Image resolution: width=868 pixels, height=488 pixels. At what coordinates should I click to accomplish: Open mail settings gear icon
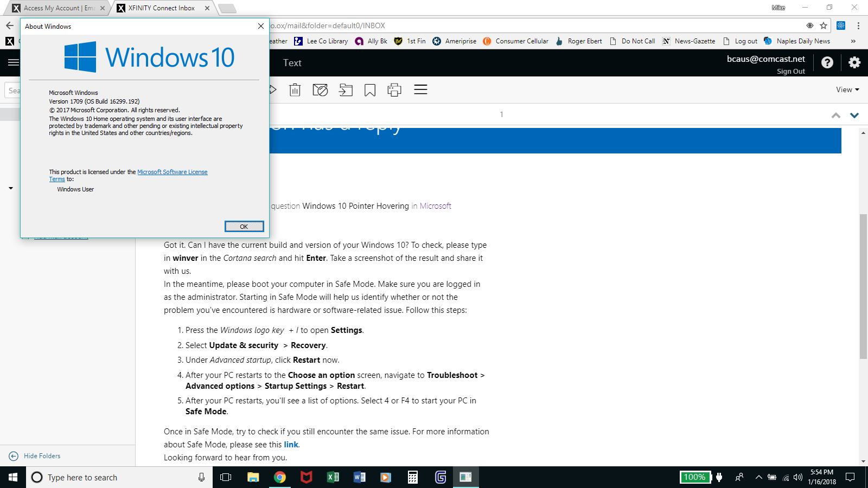(x=854, y=62)
